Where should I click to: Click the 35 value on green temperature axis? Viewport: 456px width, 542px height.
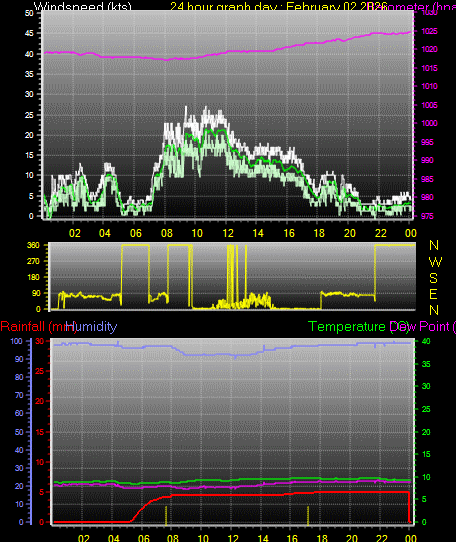pos(426,364)
